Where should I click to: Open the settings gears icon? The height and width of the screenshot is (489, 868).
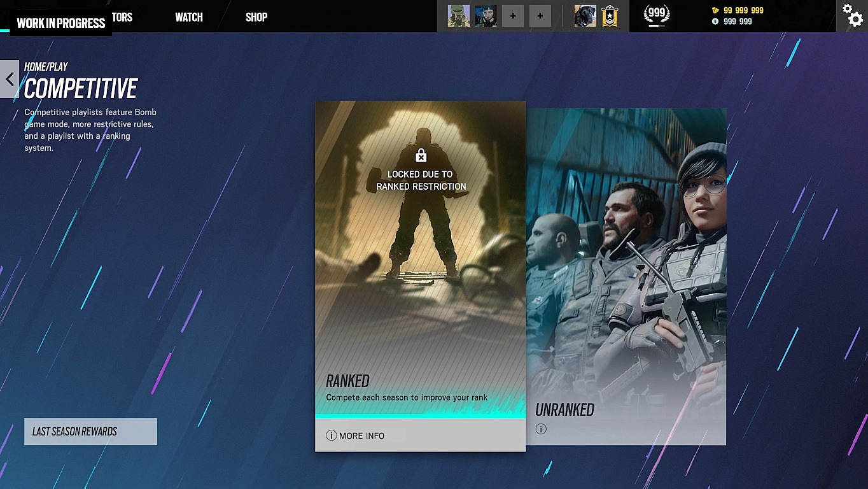pyautogui.click(x=853, y=15)
